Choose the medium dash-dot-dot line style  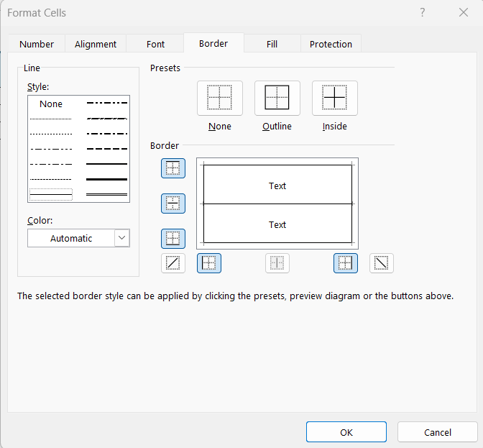107,103
